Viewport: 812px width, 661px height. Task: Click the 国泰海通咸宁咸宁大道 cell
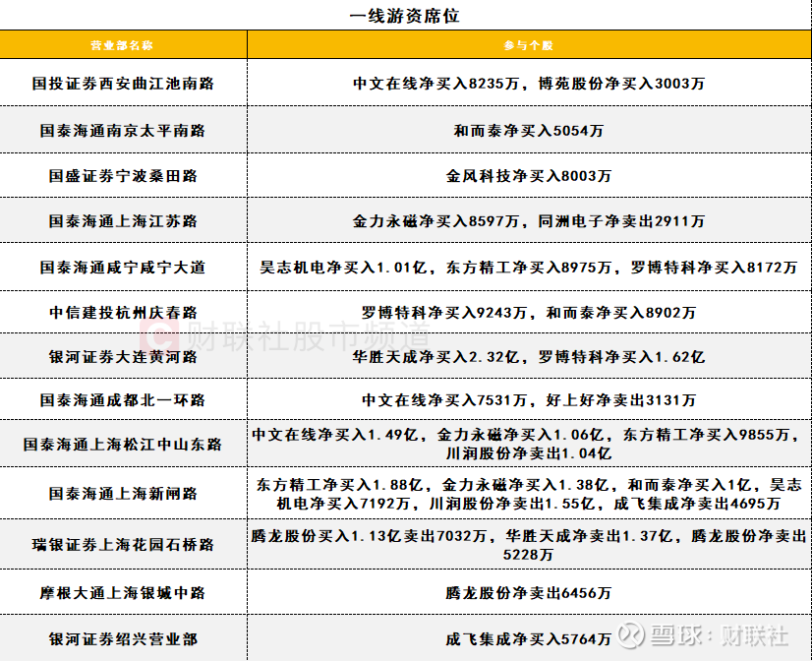[x=123, y=268]
